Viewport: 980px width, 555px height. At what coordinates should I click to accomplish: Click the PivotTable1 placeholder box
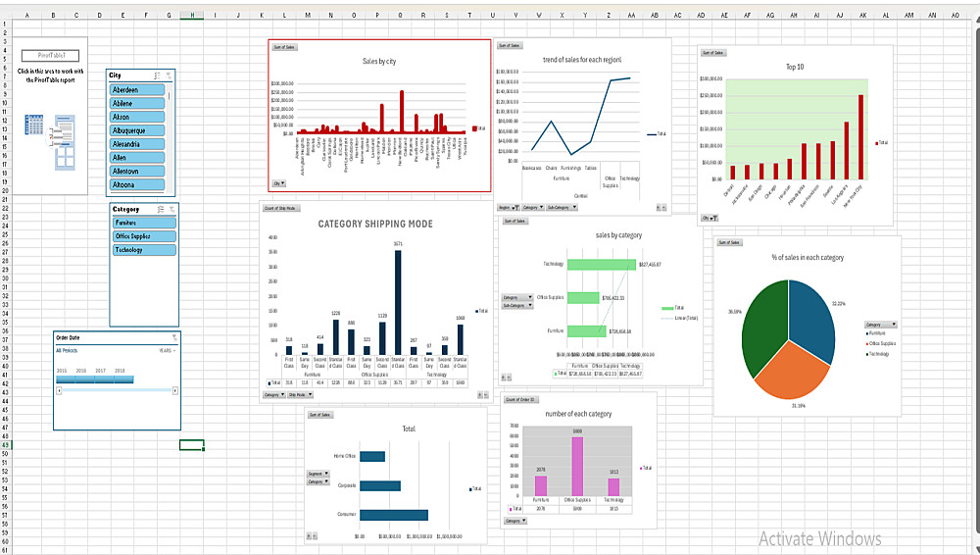[51, 56]
